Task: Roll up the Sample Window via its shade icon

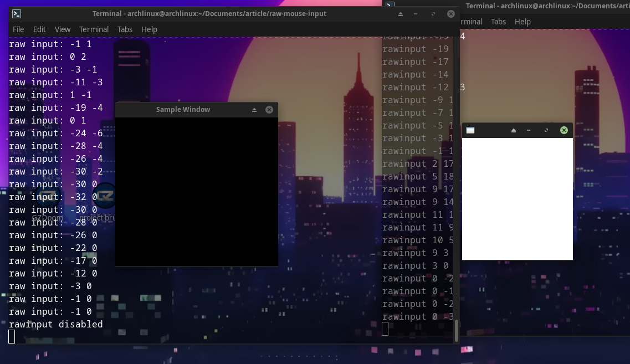Action: click(x=254, y=109)
